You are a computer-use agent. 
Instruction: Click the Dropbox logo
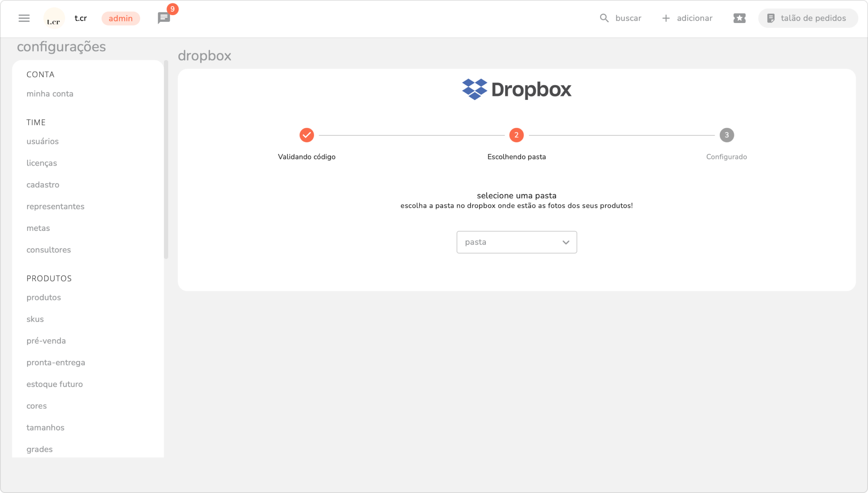pos(516,89)
